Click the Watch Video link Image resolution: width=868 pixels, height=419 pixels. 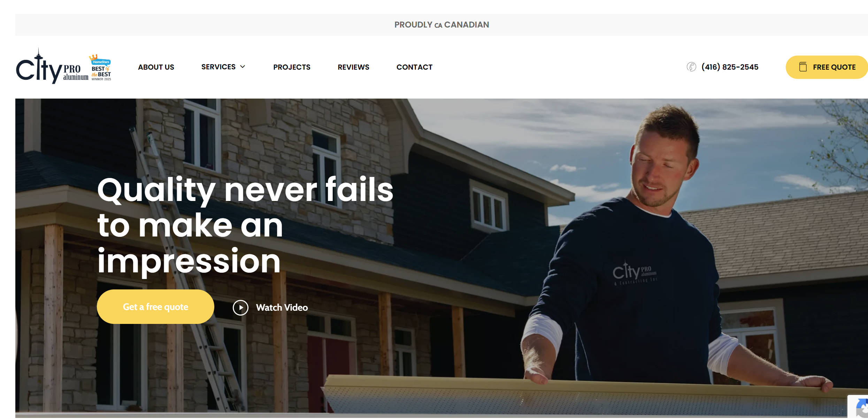282,308
